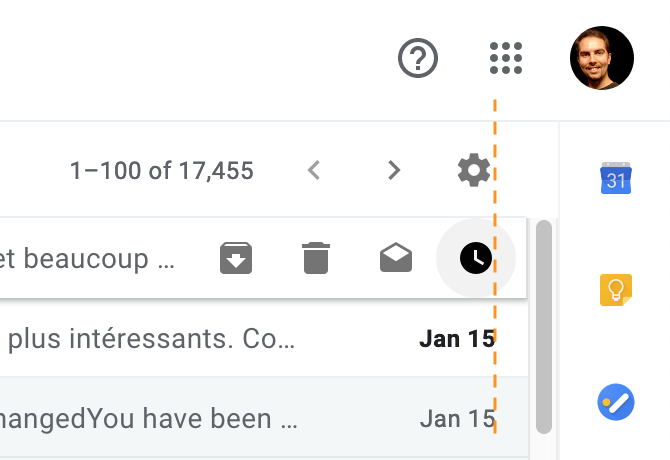The width and height of the screenshot is (670, 460).
Task: Click the Google account profile picture
Action: pos(601,58)
